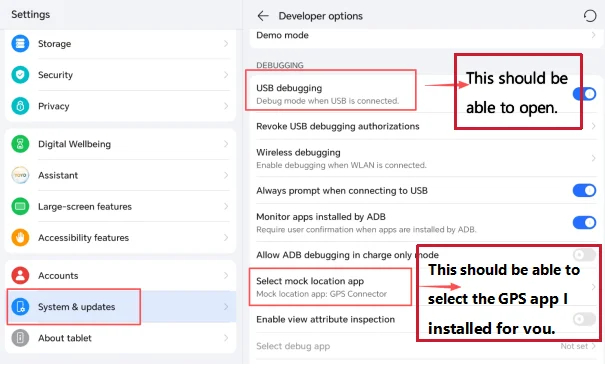Open Security settings entry

tap(120, 75)
